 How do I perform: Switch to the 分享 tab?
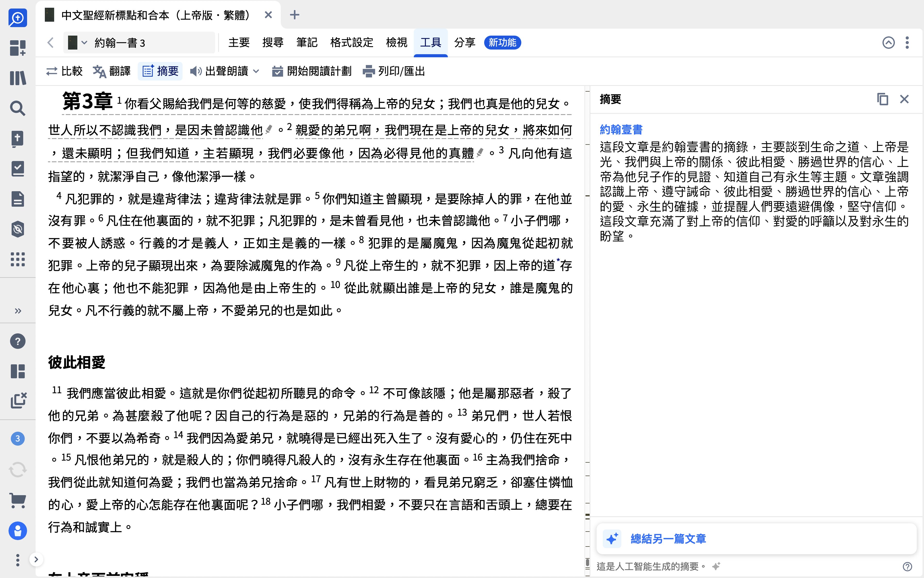[465, 42]
